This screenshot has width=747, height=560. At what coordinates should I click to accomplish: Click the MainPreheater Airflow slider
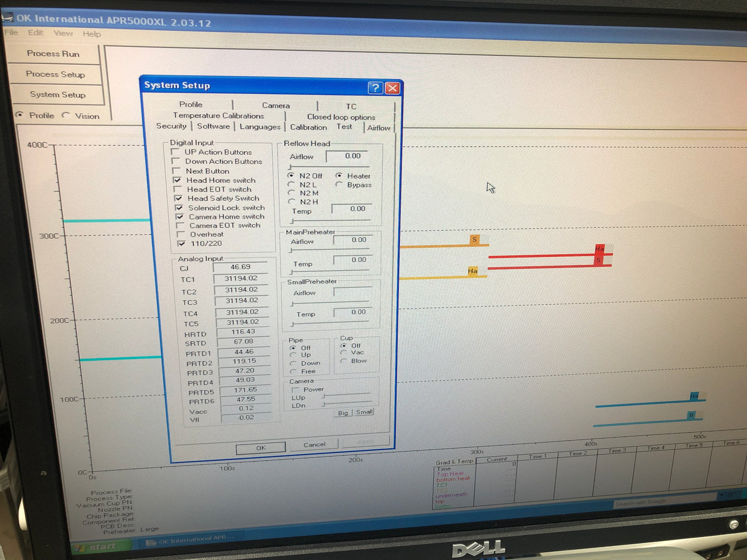(329, 251)
